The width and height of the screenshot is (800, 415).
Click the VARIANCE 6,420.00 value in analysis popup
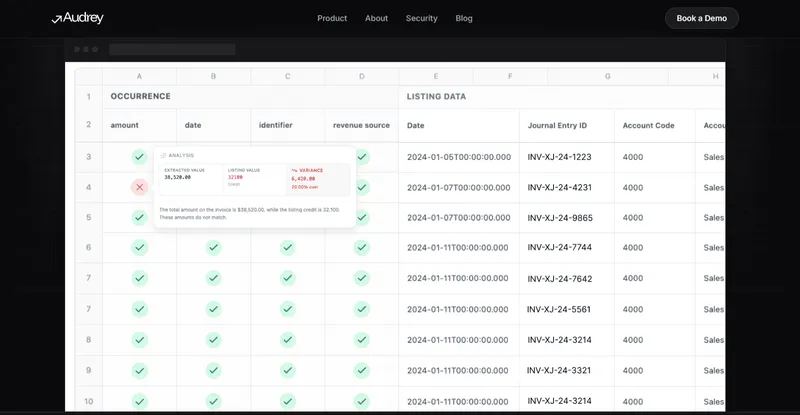303,179
